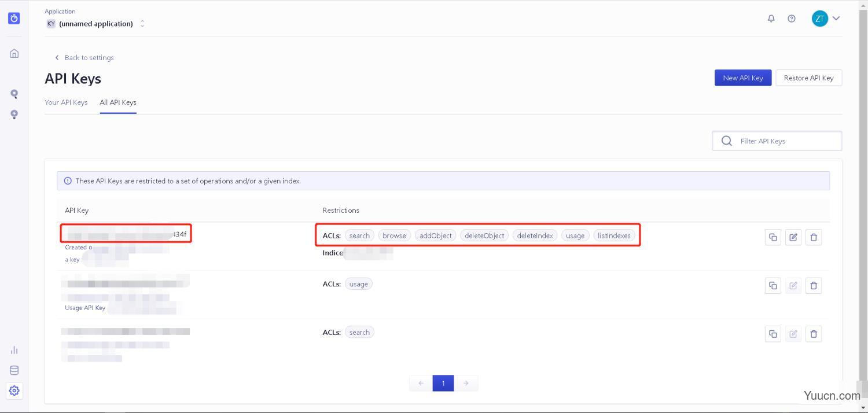The image size is (868, 413).
Task: Click the KY application badge
Action: click(51, 24)
